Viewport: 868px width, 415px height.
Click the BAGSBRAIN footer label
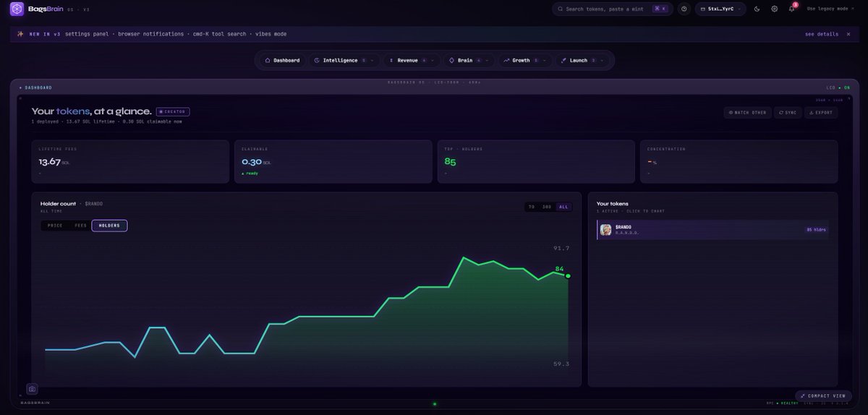tap(35, 403)
